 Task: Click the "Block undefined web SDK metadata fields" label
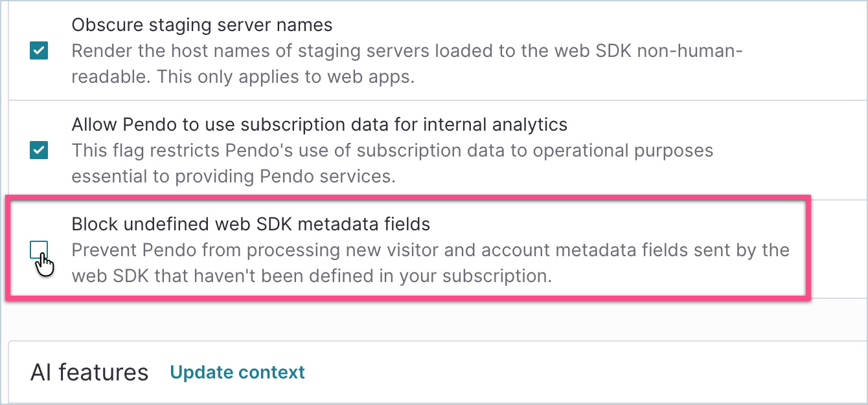(x=251, y=224)
